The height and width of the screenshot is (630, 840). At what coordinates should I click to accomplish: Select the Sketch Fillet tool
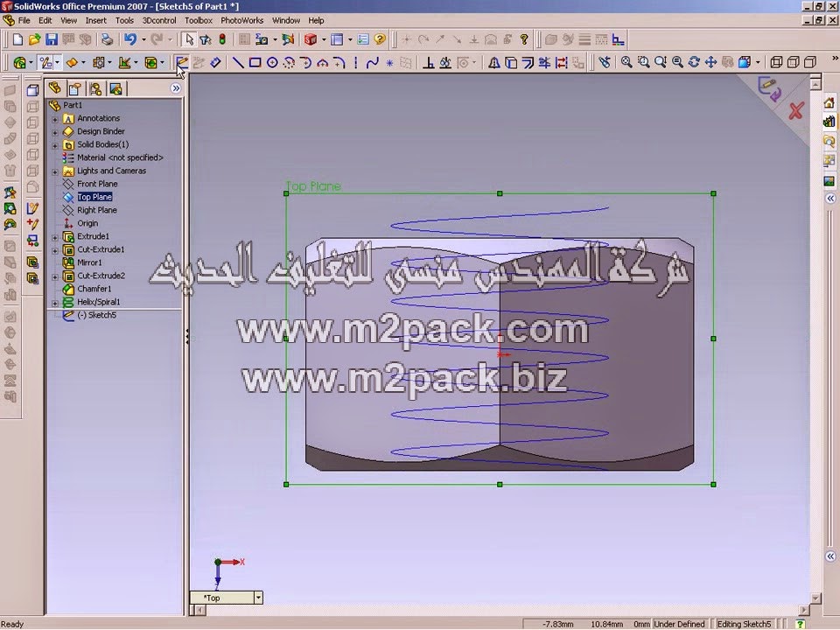tap(339, 63)
